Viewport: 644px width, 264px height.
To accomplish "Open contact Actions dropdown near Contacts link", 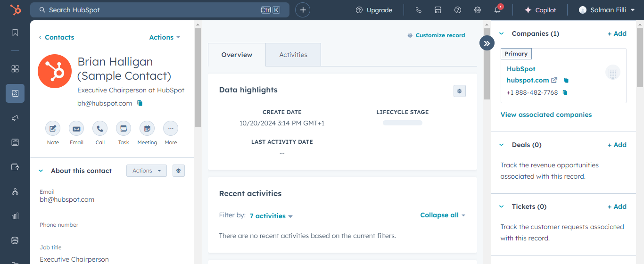I will tap(165, 37).
